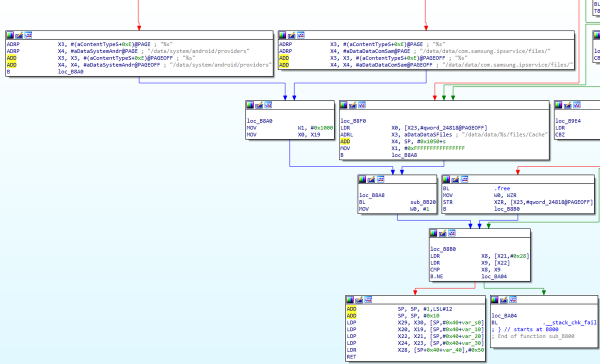Click the group nodes icon on loc_B8F0 block
Image resolution: width=600 pixels, height=364 pixels.
tap(361, 105)
